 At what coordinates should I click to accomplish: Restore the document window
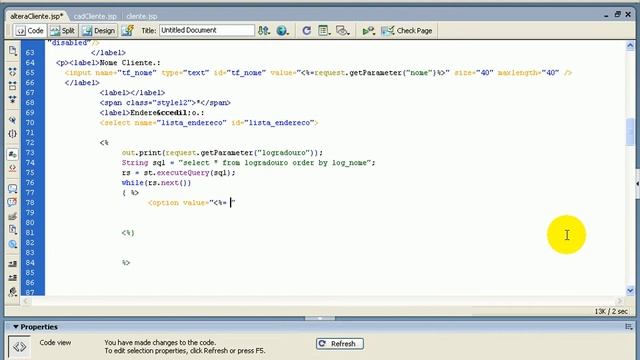click(x=618, y=14)
